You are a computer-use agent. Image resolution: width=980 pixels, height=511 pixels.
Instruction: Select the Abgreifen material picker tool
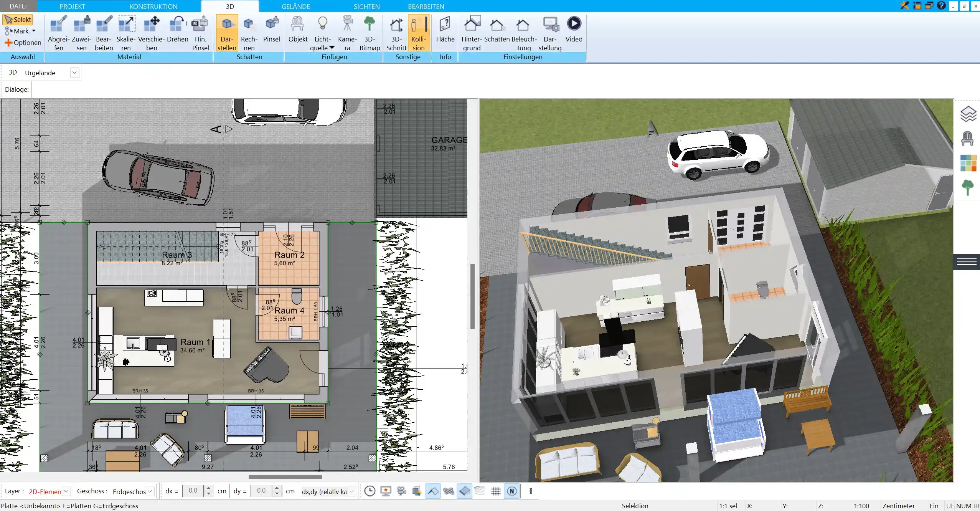pyautogui.click(x=58, y=33)
